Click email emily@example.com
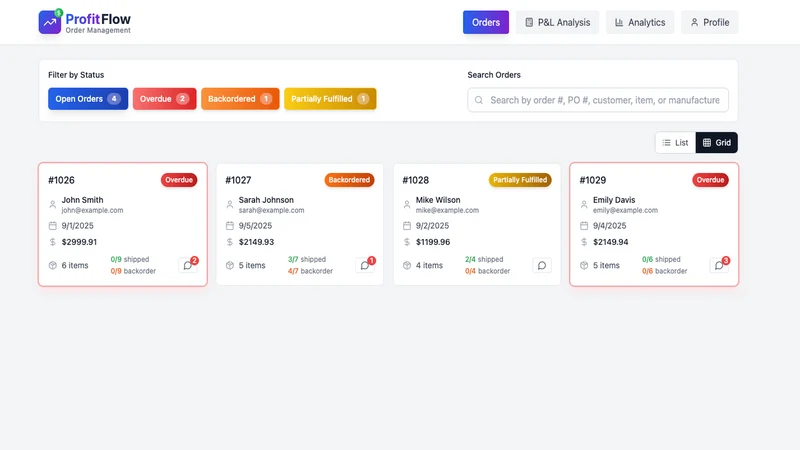Screen dimensions: 800x450 [625, 210]
